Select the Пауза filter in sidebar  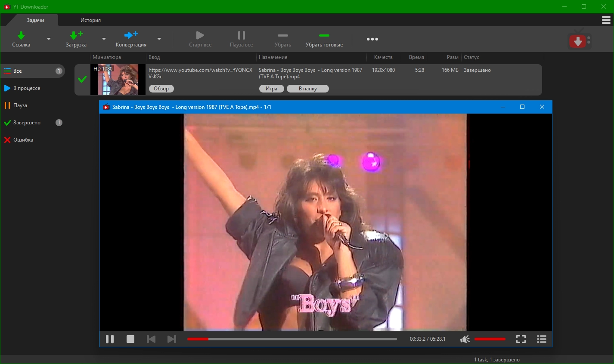click(33, 105)
